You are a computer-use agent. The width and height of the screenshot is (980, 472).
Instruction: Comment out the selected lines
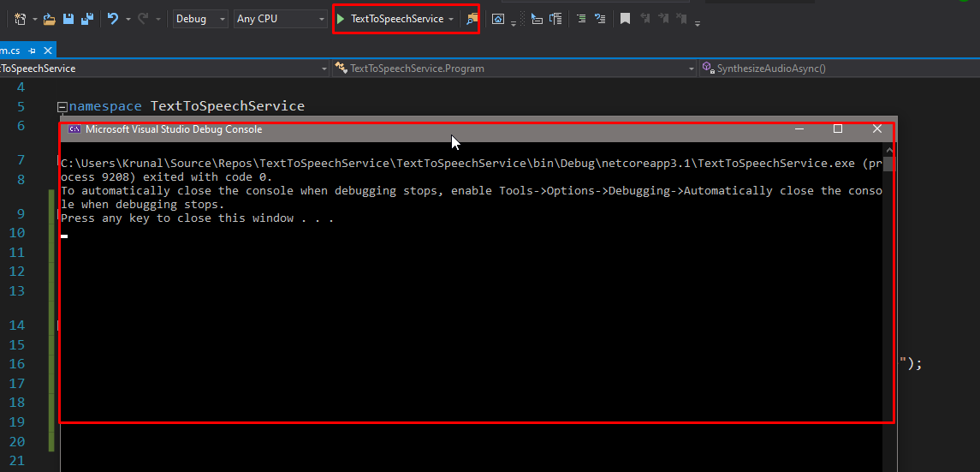(x=581, y=19)
